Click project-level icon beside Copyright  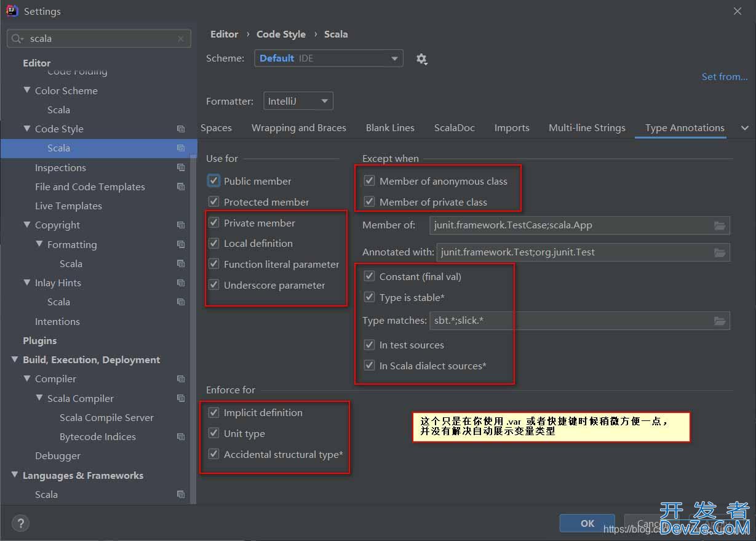181,225
